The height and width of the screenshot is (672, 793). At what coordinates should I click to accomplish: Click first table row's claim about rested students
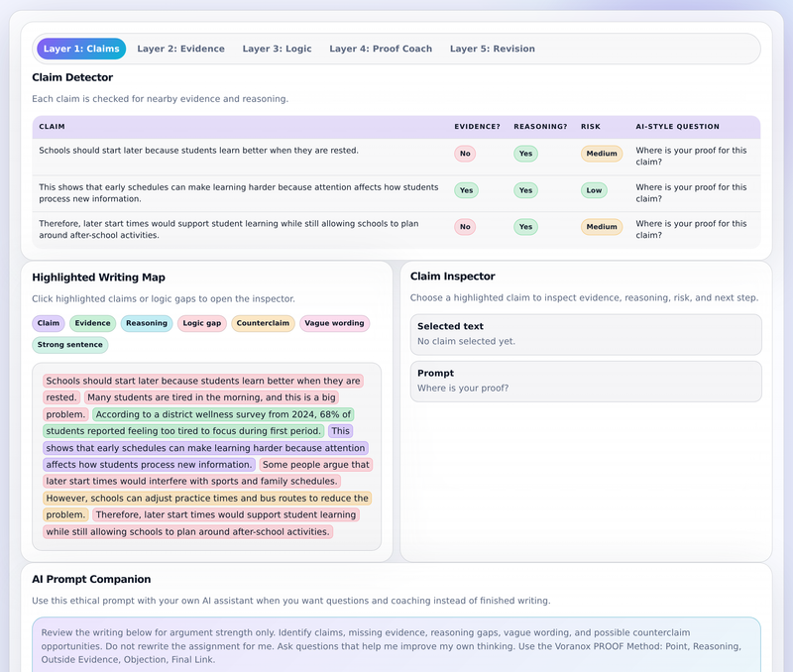[198, 151]
